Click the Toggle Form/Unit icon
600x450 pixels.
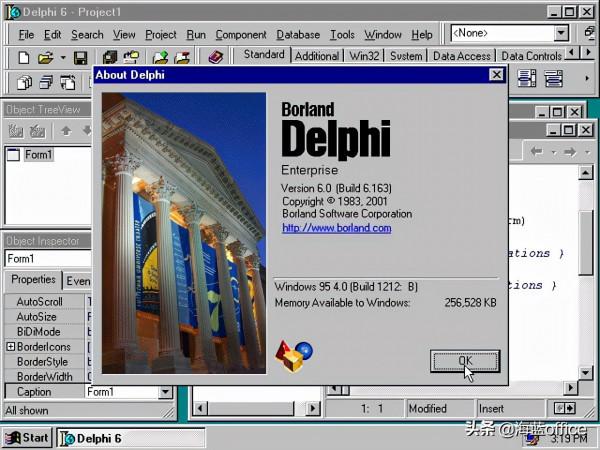coord(68,82)
